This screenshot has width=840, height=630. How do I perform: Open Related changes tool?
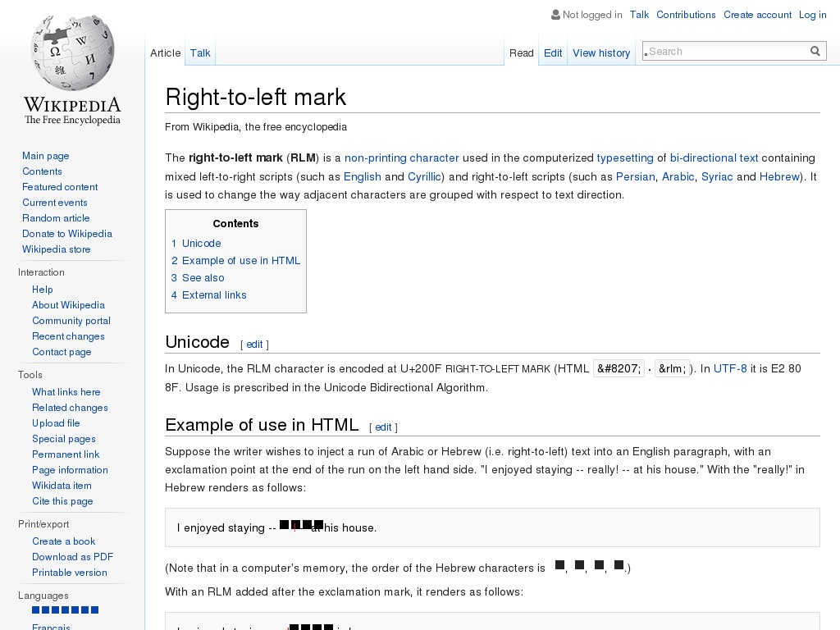click(x=70, y=408)
